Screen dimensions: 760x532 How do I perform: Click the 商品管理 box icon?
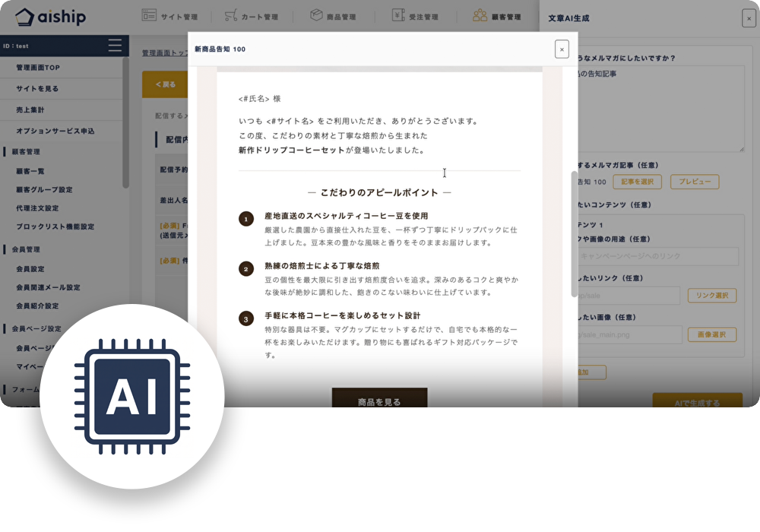[x=316, y=15]
